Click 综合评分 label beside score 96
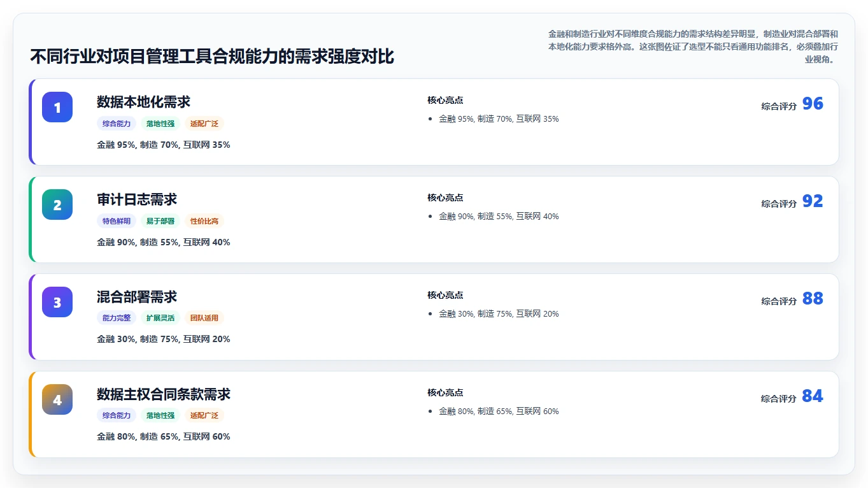Screen dimensions: 868x488 pos(779,106)
